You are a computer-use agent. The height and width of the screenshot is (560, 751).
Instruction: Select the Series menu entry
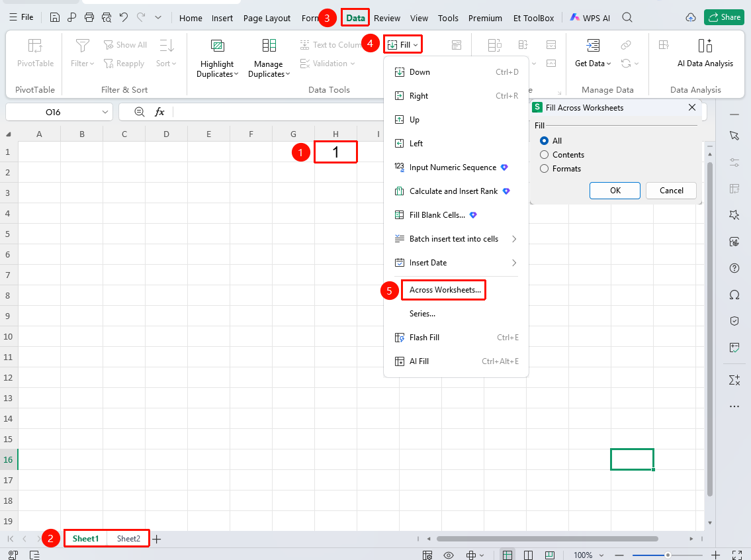pos(456,314)
